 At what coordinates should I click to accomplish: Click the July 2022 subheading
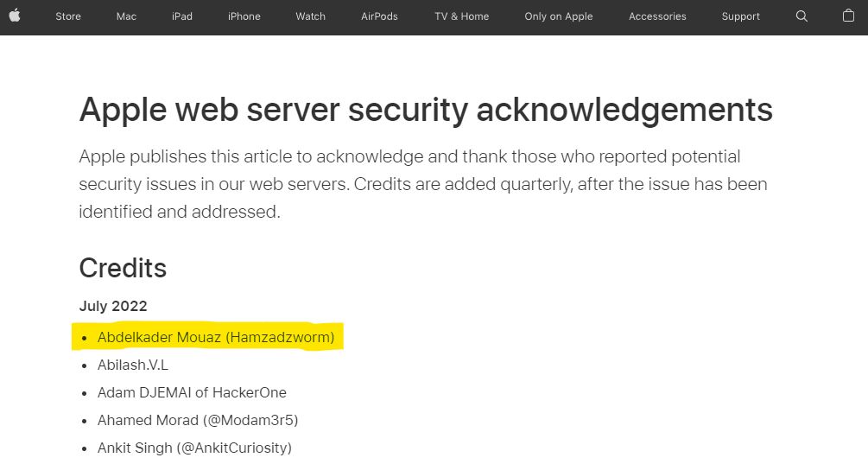[113, 306]
